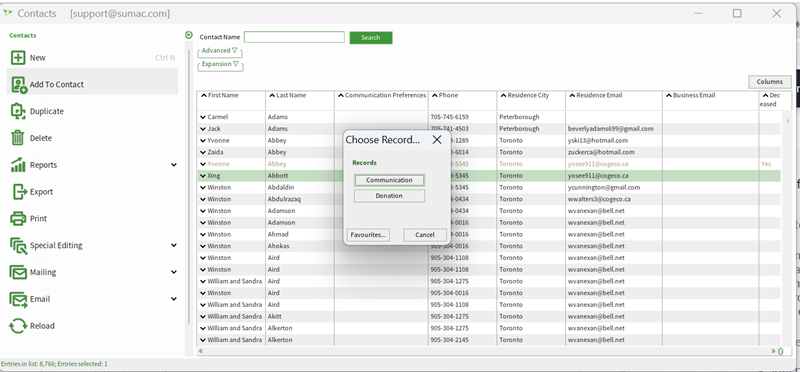Viewport: 800px width, 372px height.
Task: Expand the Special Editing chevron
Action: point(174,245)
